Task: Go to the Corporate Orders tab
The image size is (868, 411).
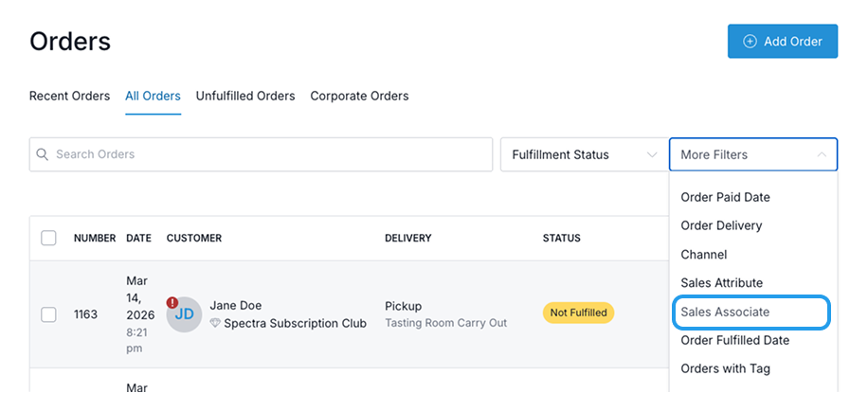Action: 359,96
